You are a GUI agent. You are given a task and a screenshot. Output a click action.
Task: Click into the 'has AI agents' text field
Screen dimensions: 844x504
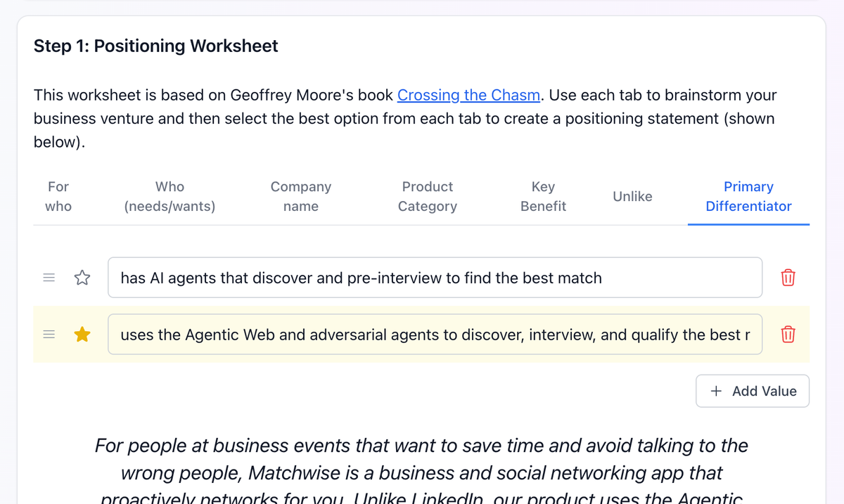click(435, 277)
